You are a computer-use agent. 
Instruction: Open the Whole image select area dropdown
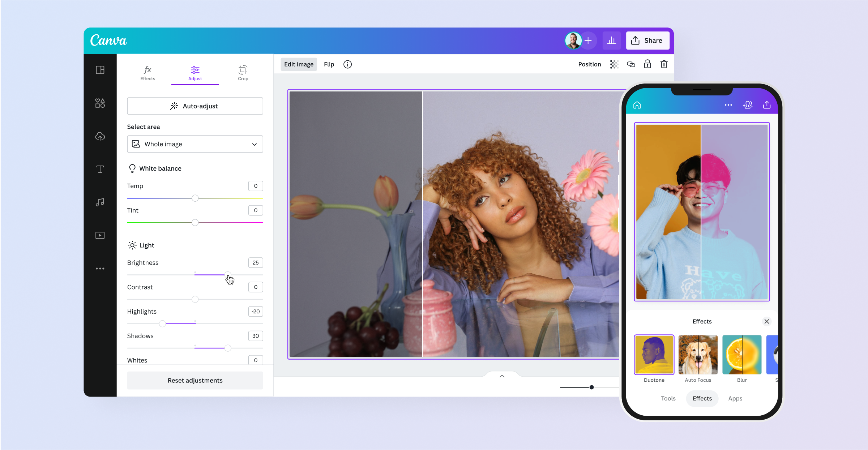[x=195, y=144]
